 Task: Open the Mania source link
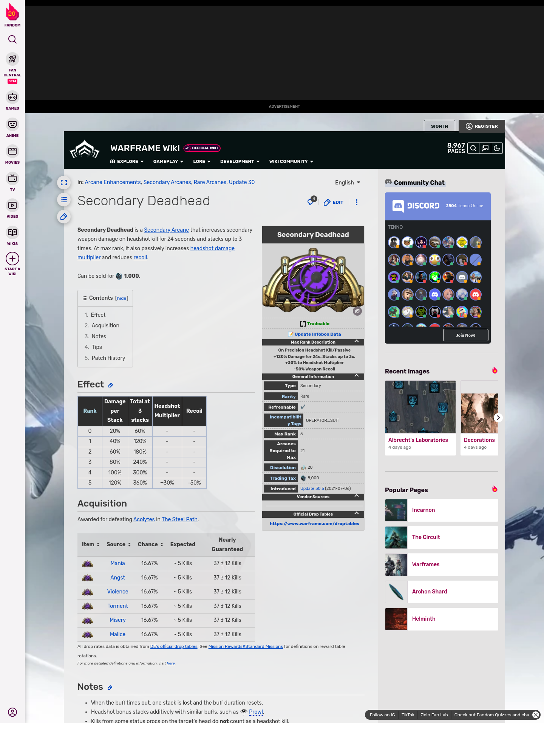[x=117, y=563]
